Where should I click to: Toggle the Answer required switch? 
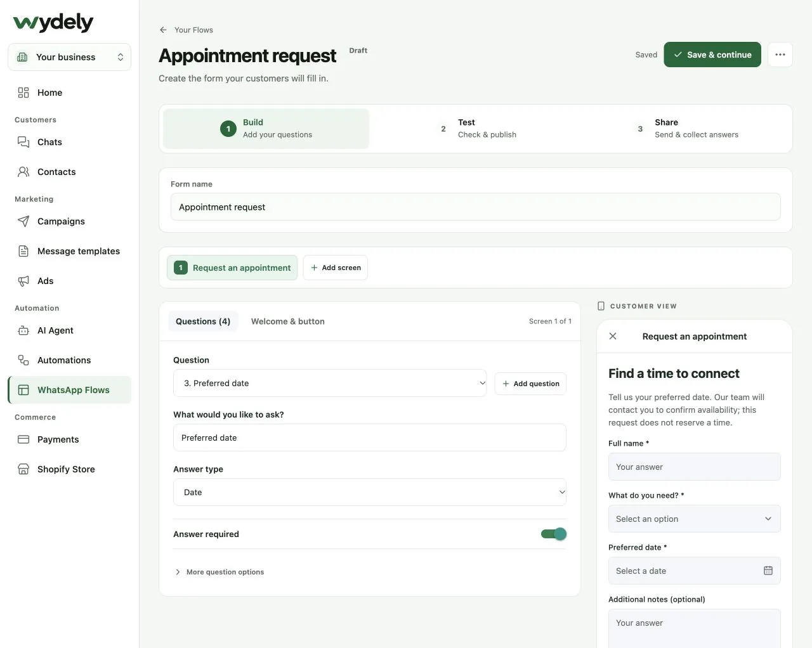[x=553, y=534]
